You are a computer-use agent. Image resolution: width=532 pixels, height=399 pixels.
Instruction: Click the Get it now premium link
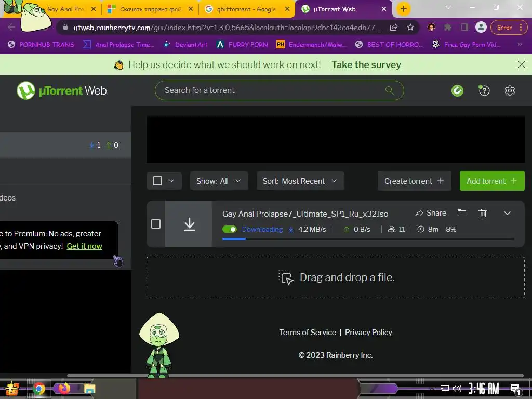[85, 246]
